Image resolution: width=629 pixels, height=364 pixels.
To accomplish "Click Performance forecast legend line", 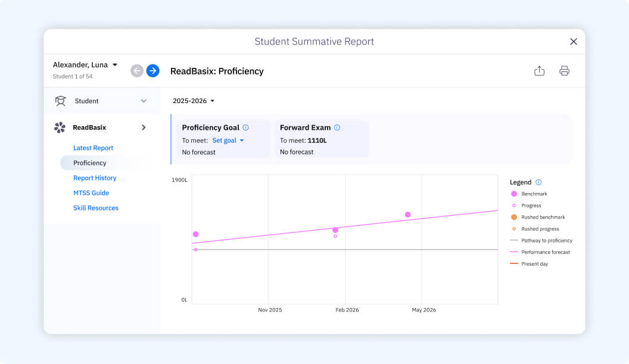I will [x=514, y=252].
